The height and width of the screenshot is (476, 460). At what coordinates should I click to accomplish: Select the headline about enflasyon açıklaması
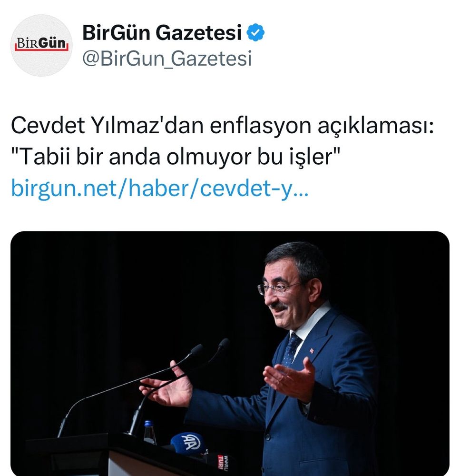[x=223, y=125]
